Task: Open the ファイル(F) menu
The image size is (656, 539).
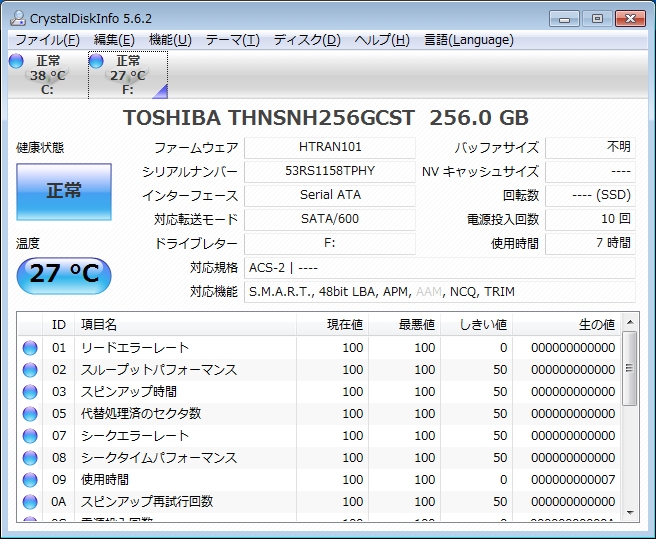Action: coord(47,40)
